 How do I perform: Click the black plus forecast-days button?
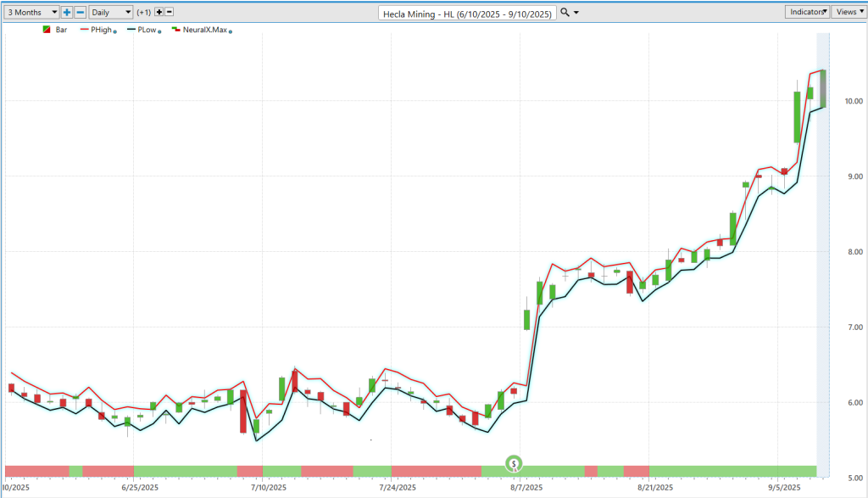pos(159,12)
